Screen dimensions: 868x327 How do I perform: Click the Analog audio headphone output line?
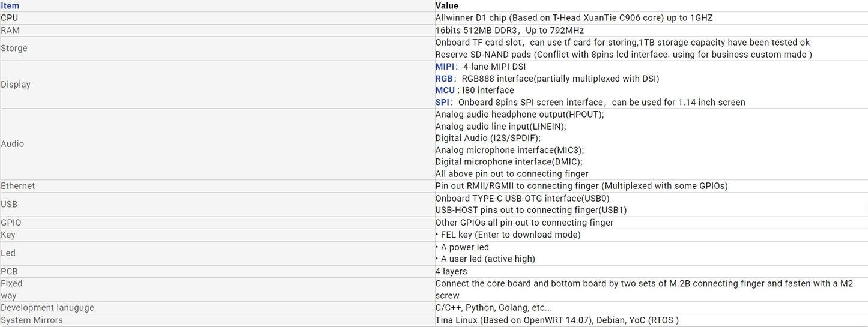coord(520,115)
